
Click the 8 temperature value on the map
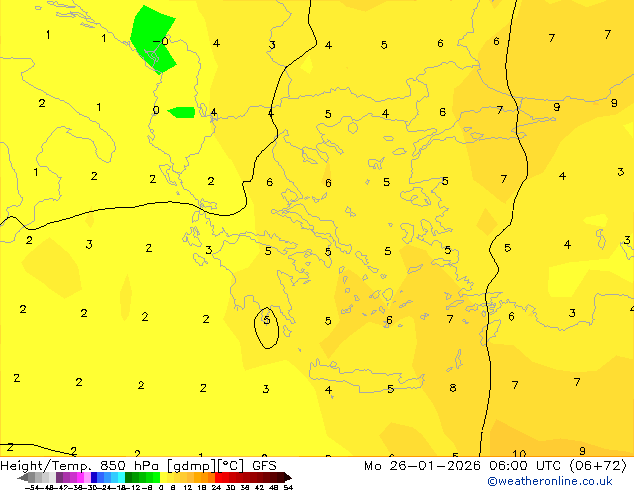[x=453, y=388]
